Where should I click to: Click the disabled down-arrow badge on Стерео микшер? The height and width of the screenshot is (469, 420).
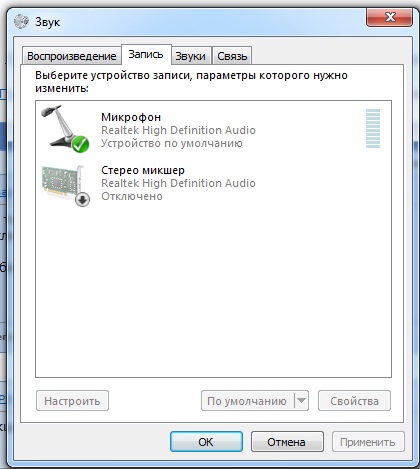pyautogui.click(x=82, y=200)
